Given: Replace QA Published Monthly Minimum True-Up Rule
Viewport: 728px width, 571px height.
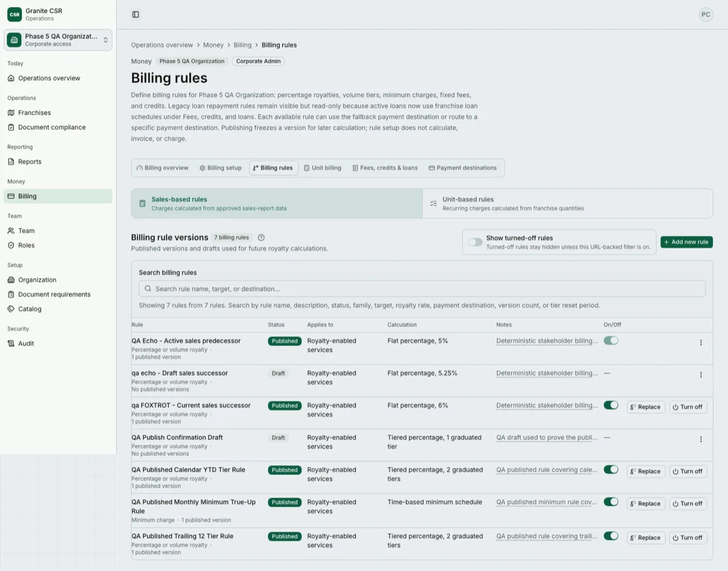Looking at the screenshot, I should [646, 503].
